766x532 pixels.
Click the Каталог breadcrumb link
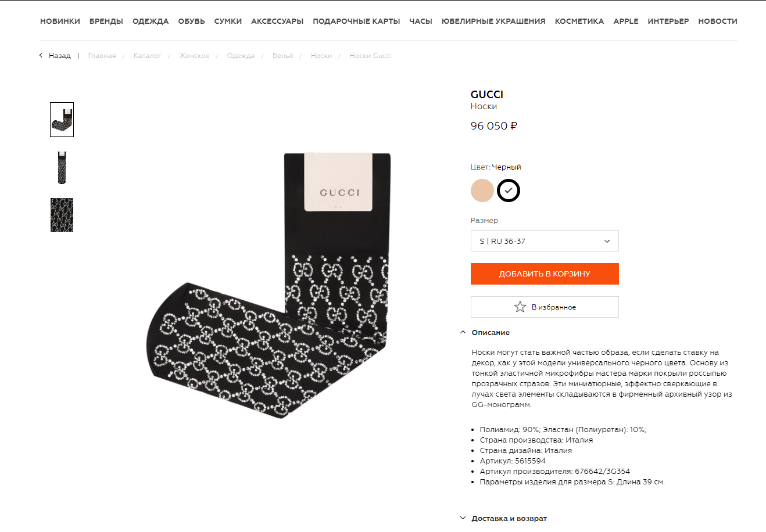tap(147, 56)
